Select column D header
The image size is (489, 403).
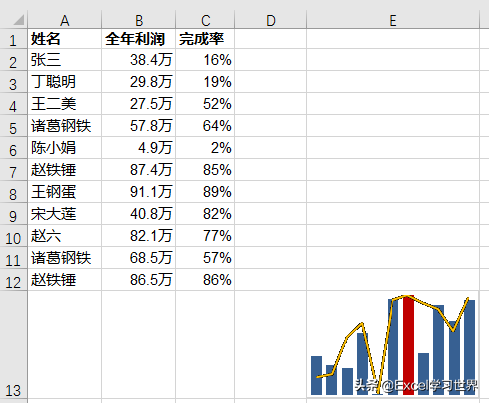[x=271, y=20]
